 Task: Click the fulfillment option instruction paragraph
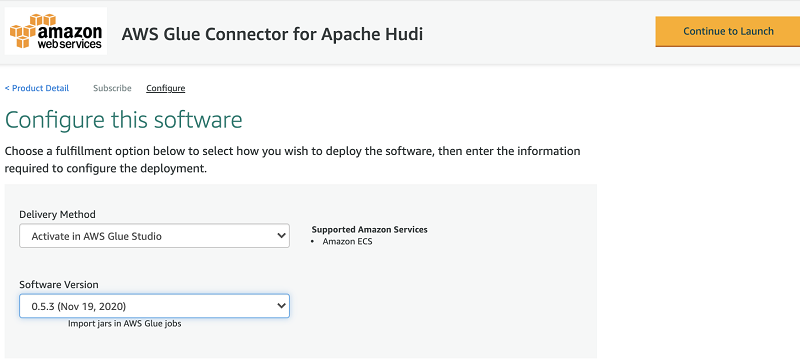(292, 160)
